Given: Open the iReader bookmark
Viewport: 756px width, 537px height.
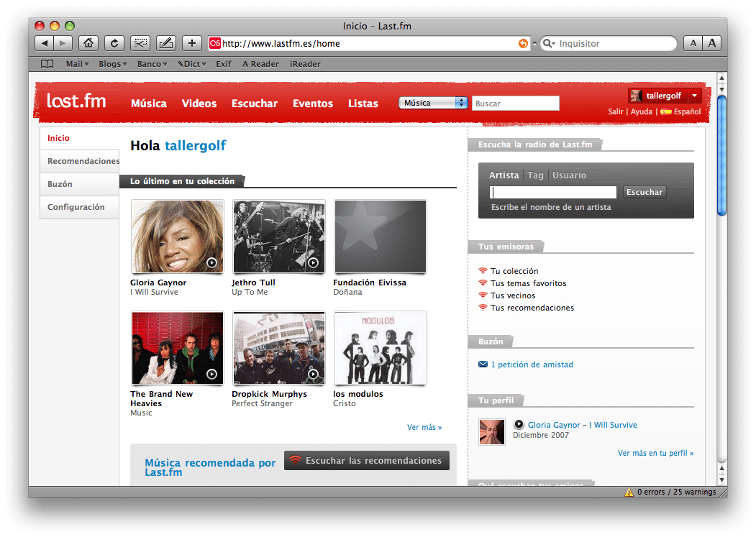Looking at the screenshot, I should (305, 64).
